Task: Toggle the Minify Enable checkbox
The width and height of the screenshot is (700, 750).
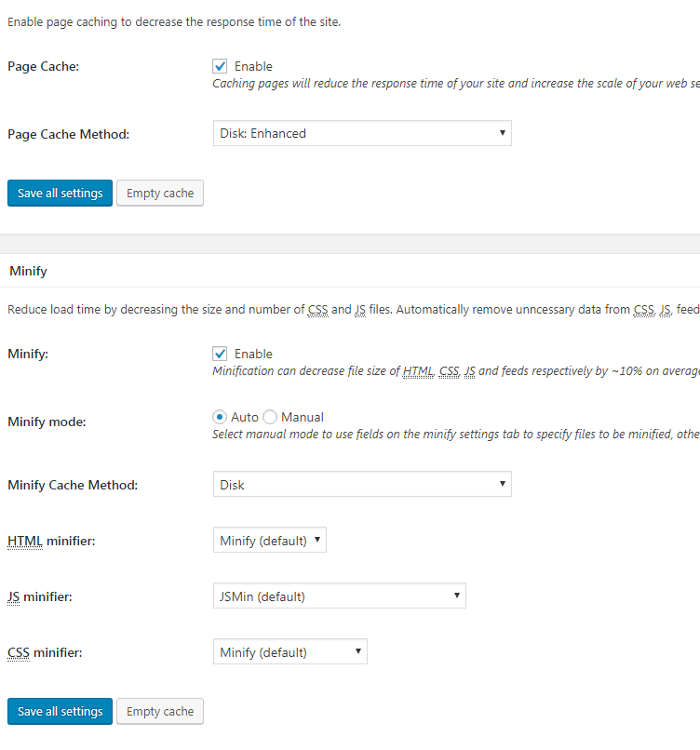Action: click(x=220, y=354)
